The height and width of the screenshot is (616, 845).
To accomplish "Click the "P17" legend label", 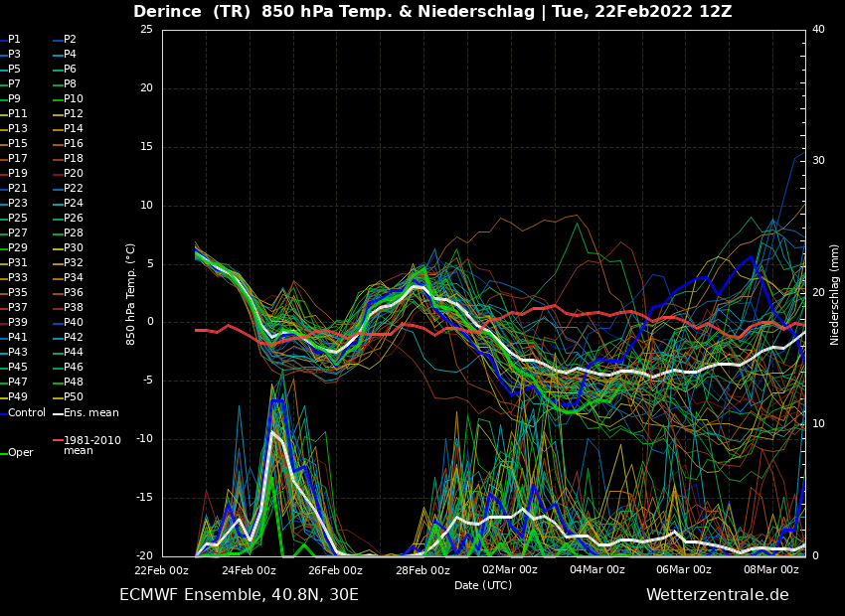I will pyautogui.click(x=17, y=158).
